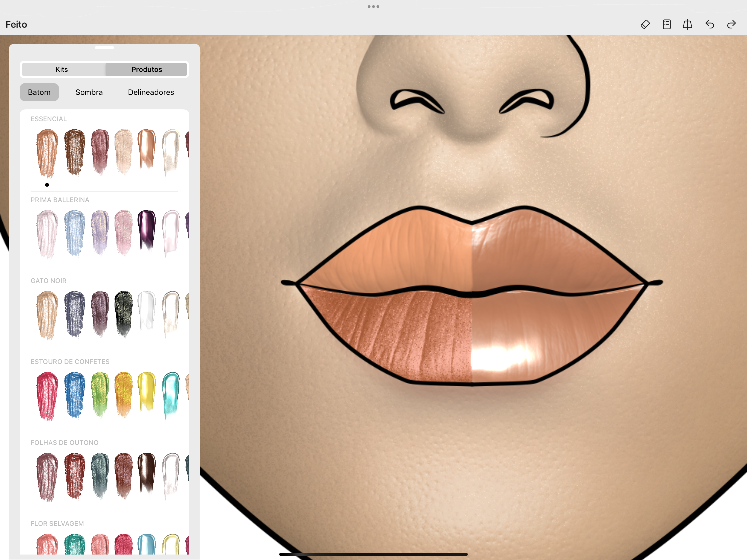This screenshot has width=747, height=560.
Task: Pick the teal gray swatch in Folhas de Outono
Action: point(100,476)
